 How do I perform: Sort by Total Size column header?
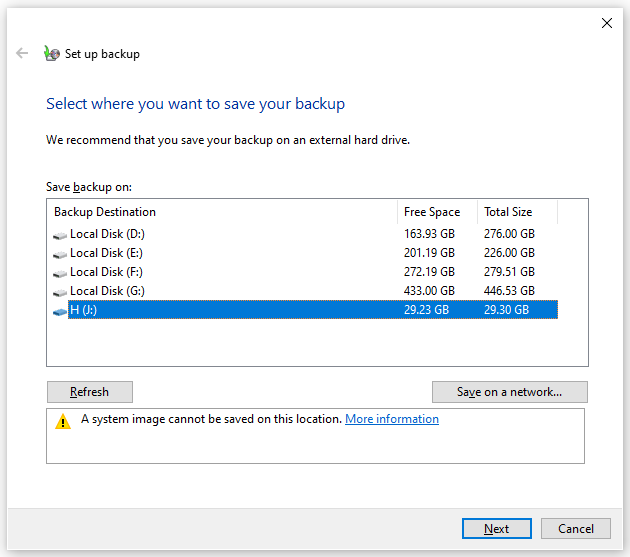pyautogui.click(x=518, y=212)
